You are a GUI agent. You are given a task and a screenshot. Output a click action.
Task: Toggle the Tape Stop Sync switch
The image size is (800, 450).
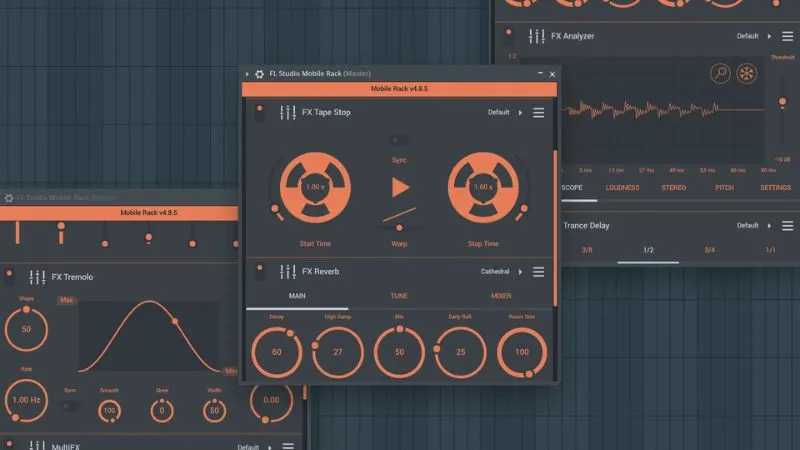398,140
